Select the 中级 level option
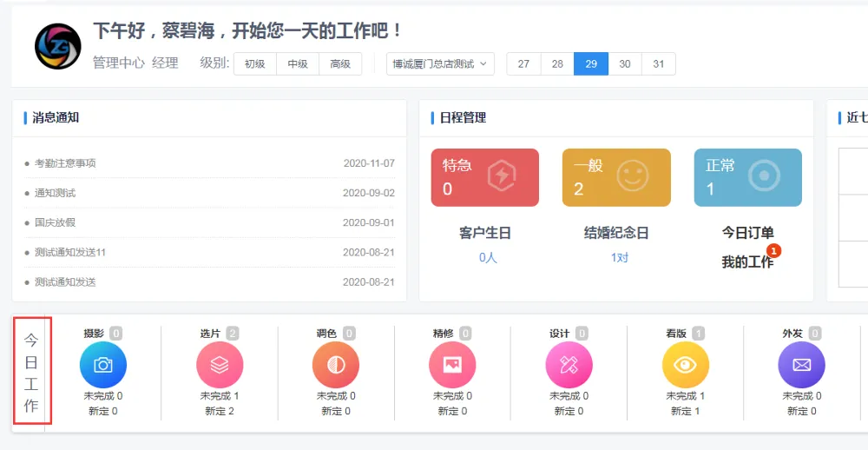The width and height of the screenshot is (868, 450). [298, 63]
